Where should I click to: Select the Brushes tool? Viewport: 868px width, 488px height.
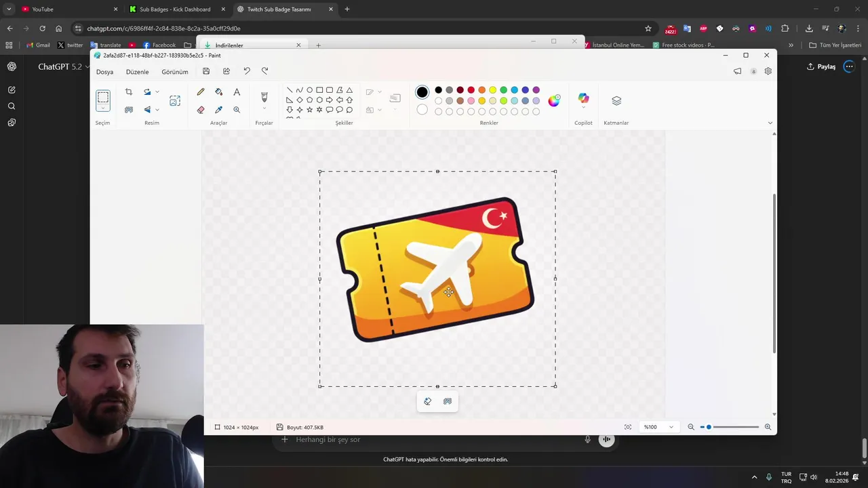[264, 97]
